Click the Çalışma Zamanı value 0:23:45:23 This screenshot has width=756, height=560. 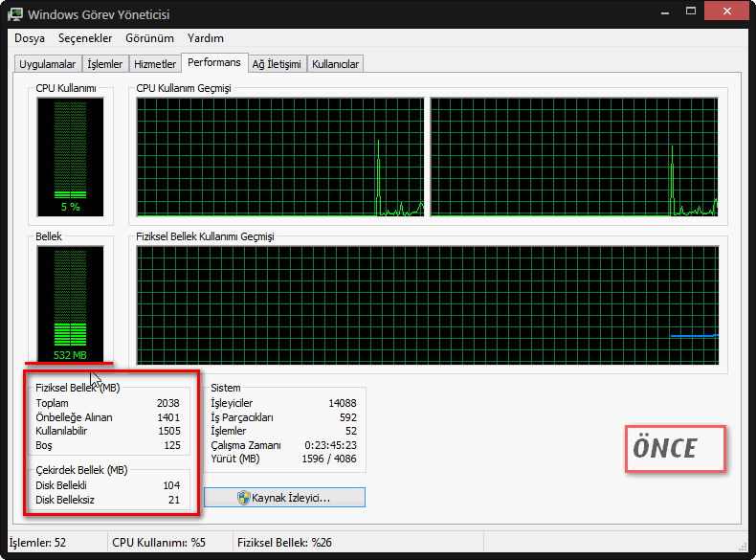331,445
